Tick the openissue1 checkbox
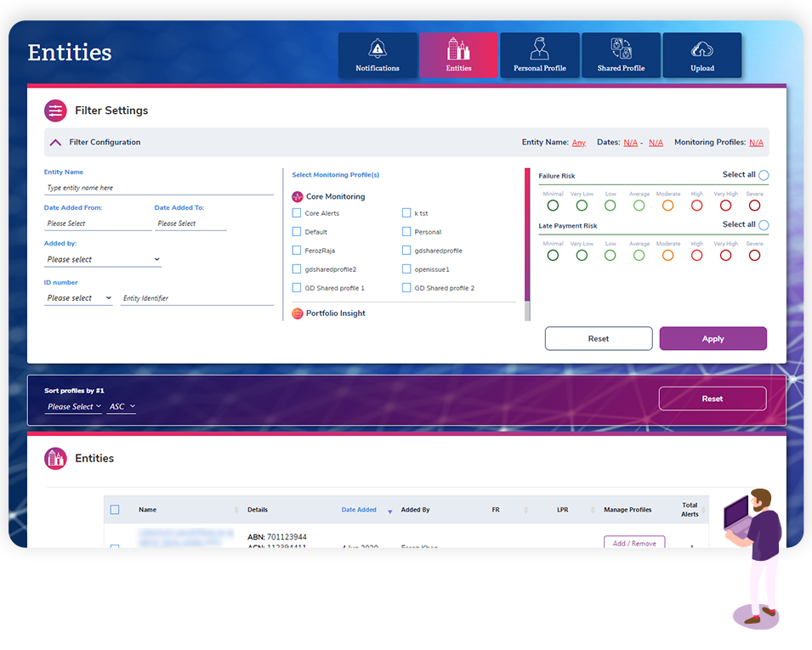Image resolution: width=812 pixels, height=650 pixels. [406, 268]
